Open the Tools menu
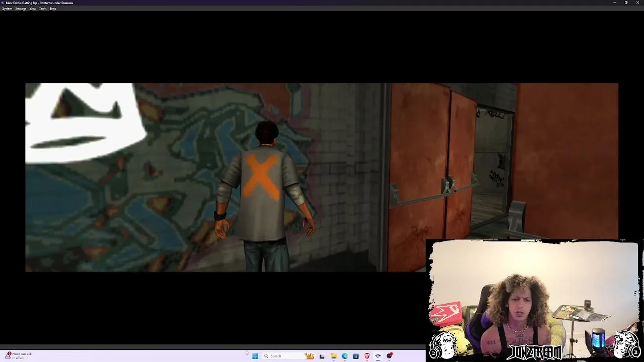The width and height of the screenshot is (644, 362). [x=43, y=9]
